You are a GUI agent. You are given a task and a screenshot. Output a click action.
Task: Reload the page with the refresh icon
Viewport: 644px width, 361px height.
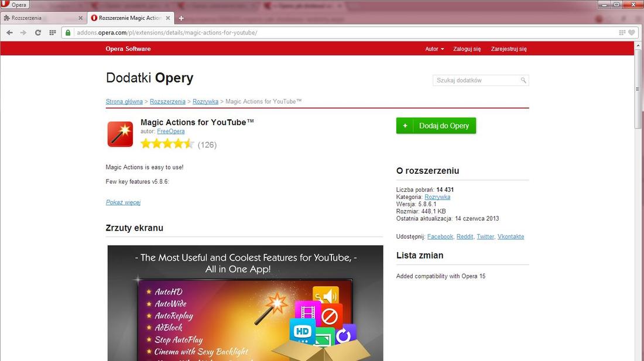38,32
